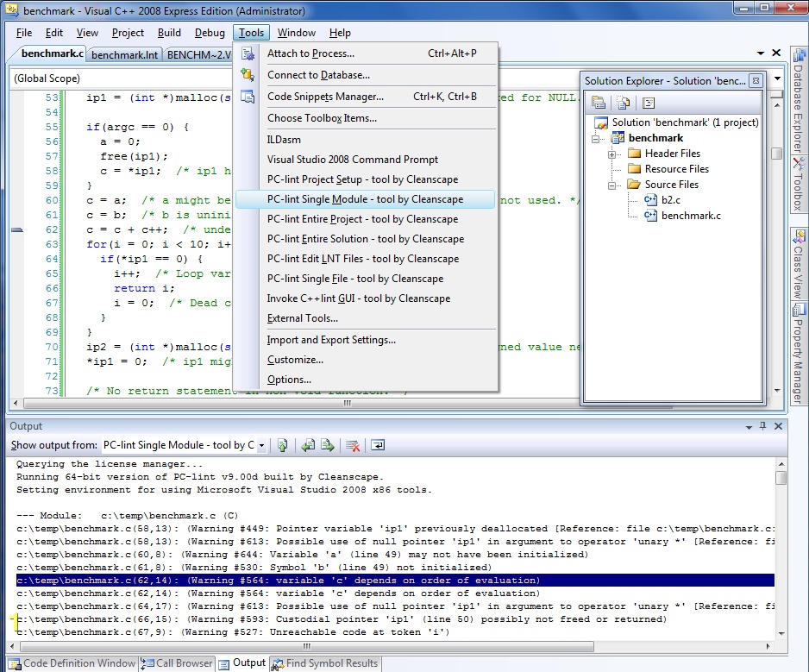Open the active files list dropdown arrow
Image resolution: width=809 pixels, height=672 pixels.
(x=761, y=53)
